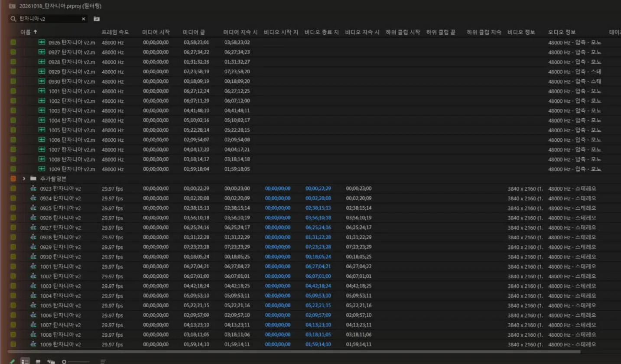Sort by the 프레임 속도 column header
The height and width of the screenshot is (364, 621).
point(115,32)
